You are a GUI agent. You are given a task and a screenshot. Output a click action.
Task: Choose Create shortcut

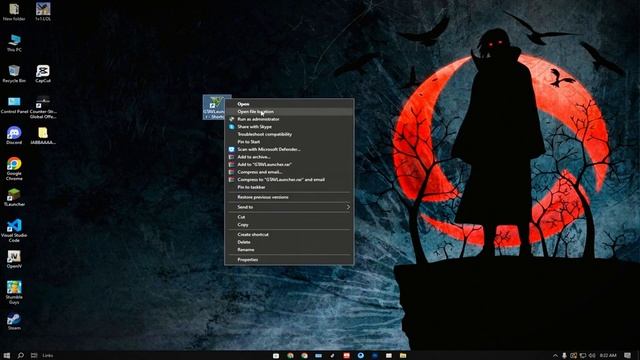289,235
